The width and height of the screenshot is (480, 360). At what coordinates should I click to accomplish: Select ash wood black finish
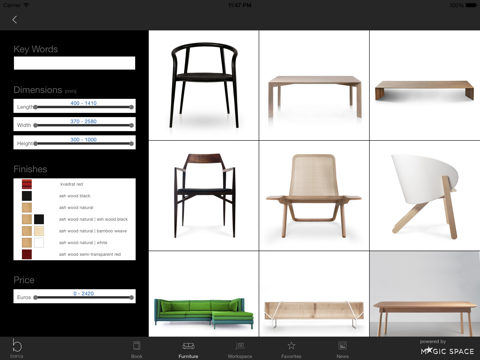click(x=74, y=196)
